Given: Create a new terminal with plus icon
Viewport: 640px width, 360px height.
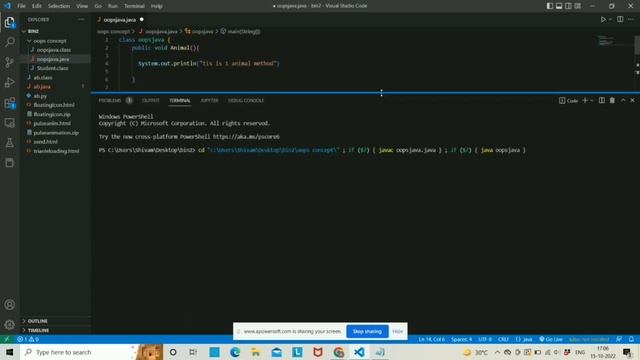Looking at the screenshot, I should point(584,100).
